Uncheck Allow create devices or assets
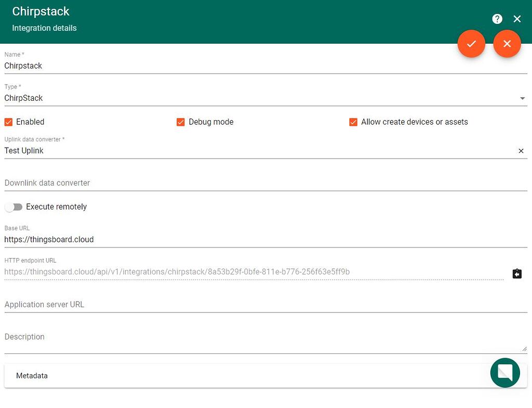The height and width of the screenshot is (408, 532). pyautogui.click(x=353, y=122)
